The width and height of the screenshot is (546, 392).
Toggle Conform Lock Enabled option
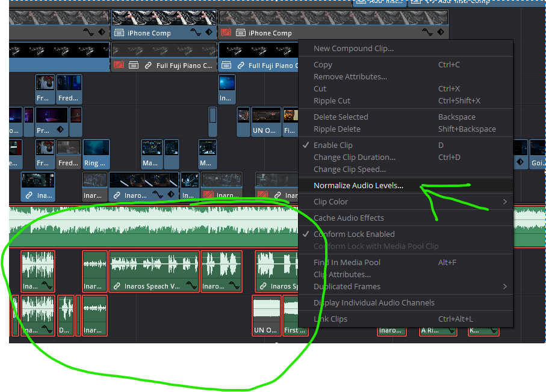[x=354, y=234]
